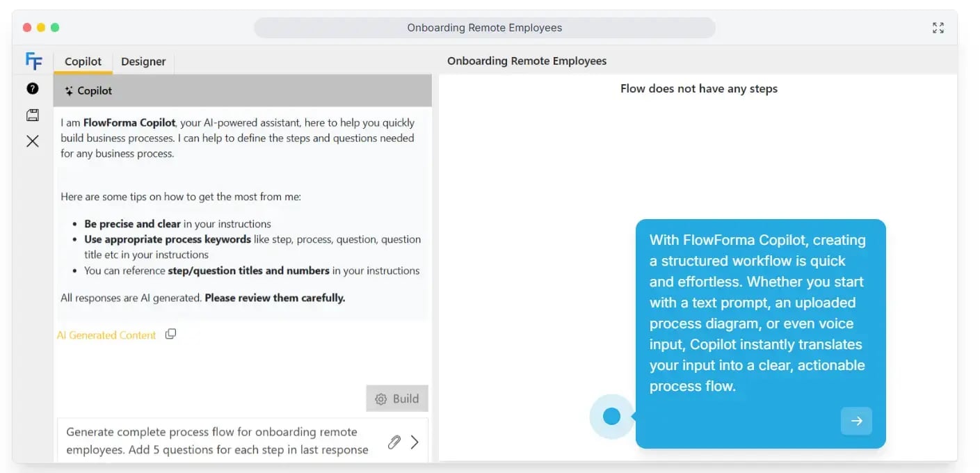980x473 pixels.
Task: Advance the tooltip with the next arrow button
Action: tap(856, 421)
